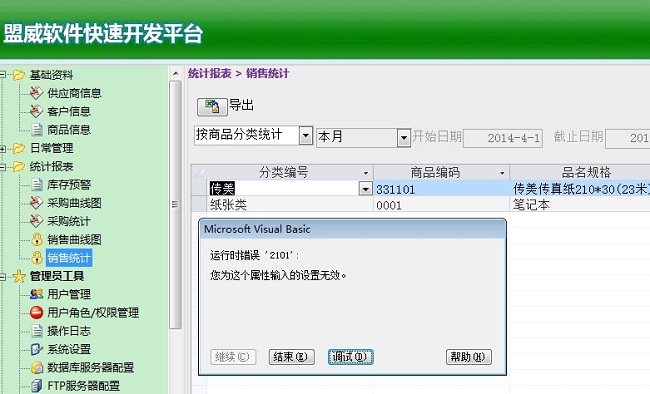Collapse the 管理员工具 tree node
This screenshot has height=394, width=650.
click(2, 276)
